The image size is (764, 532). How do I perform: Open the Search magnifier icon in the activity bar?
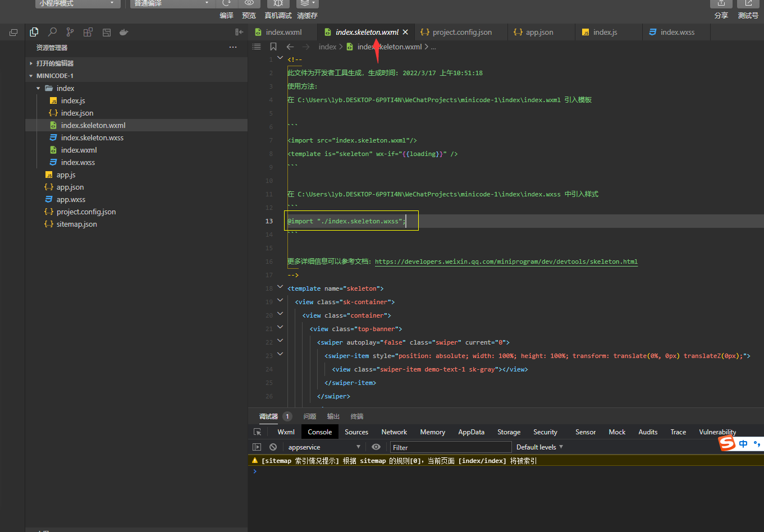52,33
